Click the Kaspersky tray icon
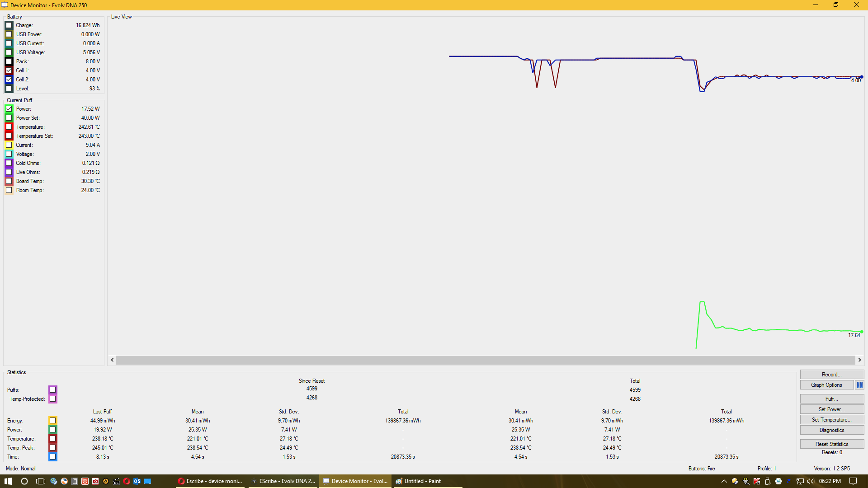Image resolution: width=868 pixels, height=488 pixels. tap(756, 481)
